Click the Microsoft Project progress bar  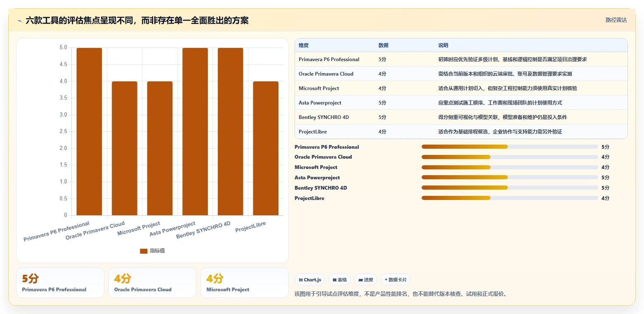(x=510, y=167)
